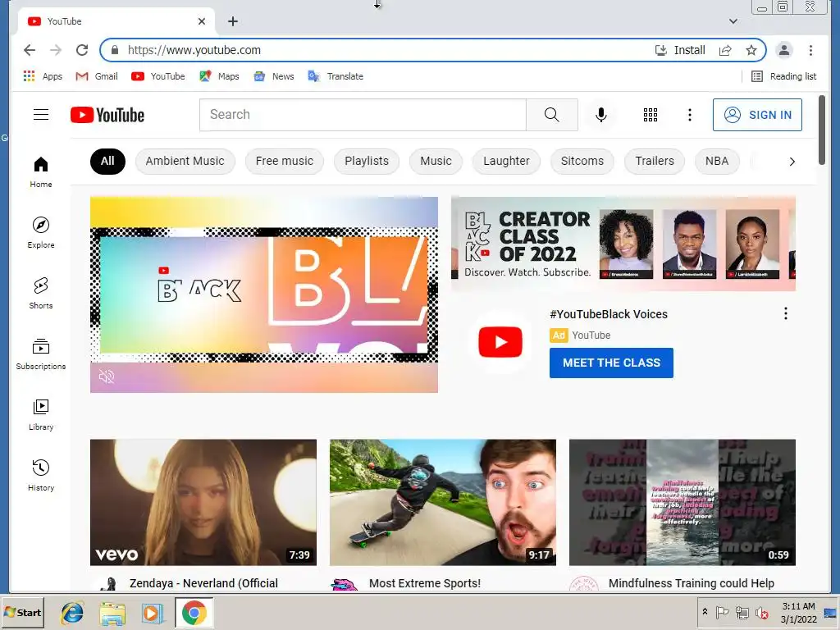Open Windows Explorer folder from taskbar
This screenshot has height=630, width=840.
[112, 613]
